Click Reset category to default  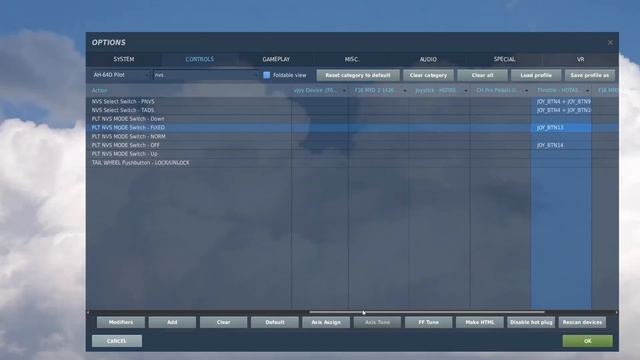(358, 75)
